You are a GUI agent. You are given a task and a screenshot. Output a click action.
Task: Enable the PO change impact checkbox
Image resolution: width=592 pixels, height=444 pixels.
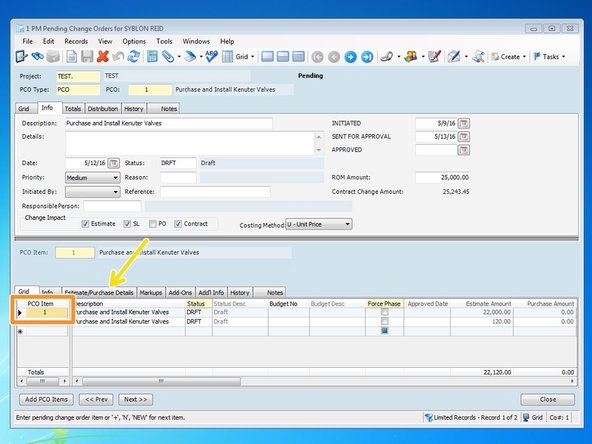(153, 224)
